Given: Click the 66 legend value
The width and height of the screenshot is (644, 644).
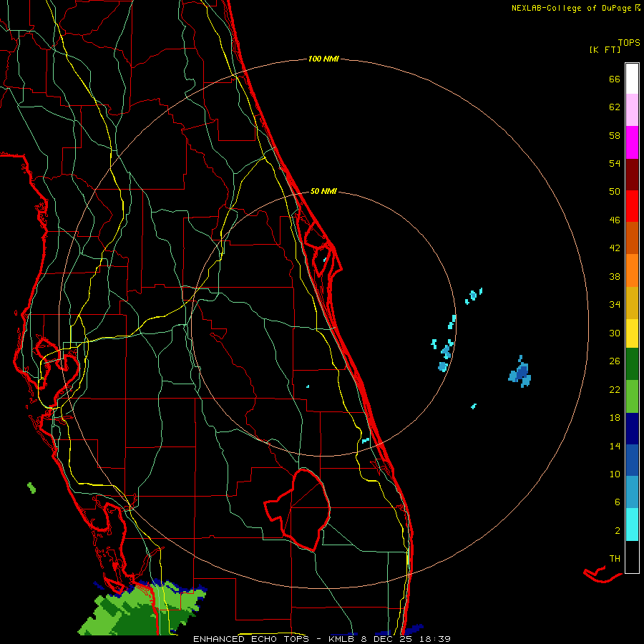Looking at the screenshot, I should (615, 79).
